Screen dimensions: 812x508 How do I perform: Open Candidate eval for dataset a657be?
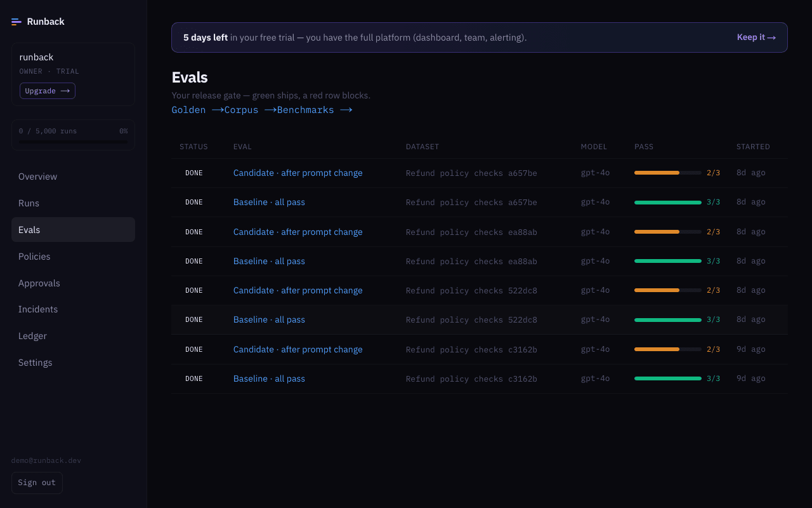298,173
